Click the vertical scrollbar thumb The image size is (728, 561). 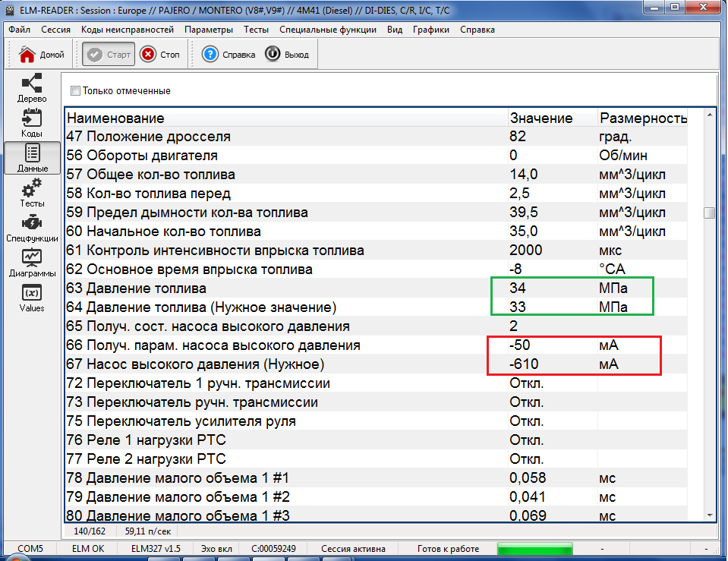point(709,213)
